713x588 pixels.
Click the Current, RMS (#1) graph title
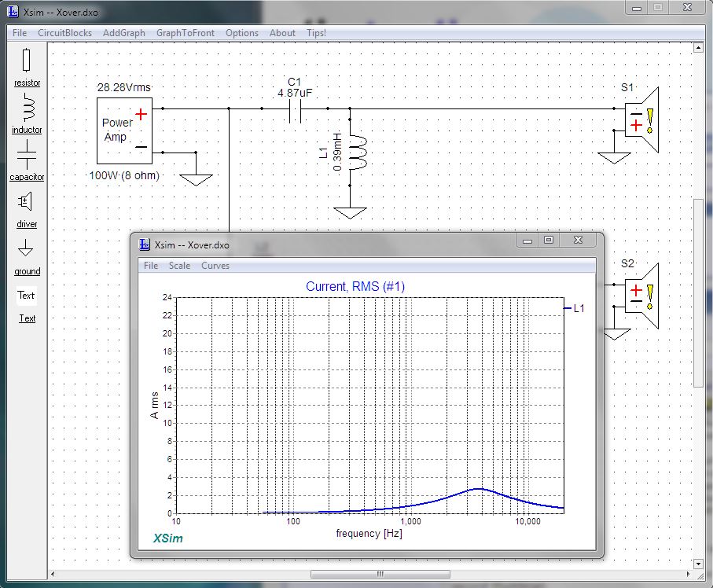point(355,286)
